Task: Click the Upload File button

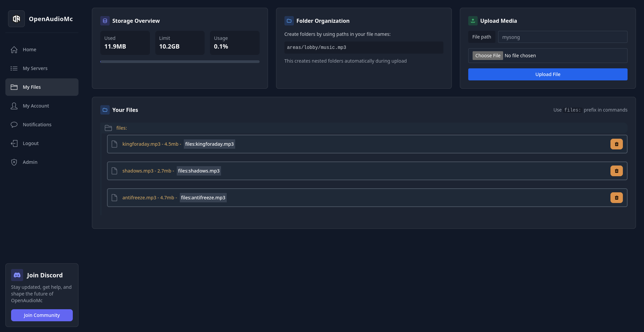Action: pos(548,74)
